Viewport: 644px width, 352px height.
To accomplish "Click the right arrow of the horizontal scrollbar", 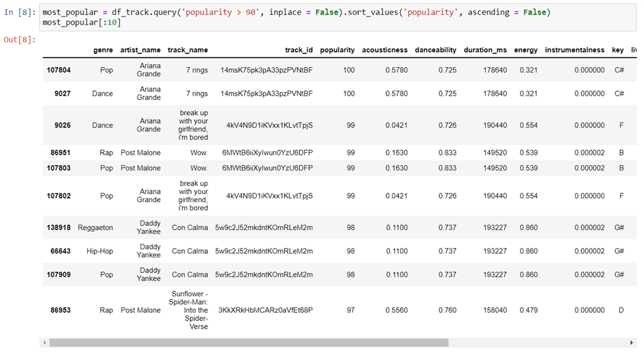I will 632,342.
